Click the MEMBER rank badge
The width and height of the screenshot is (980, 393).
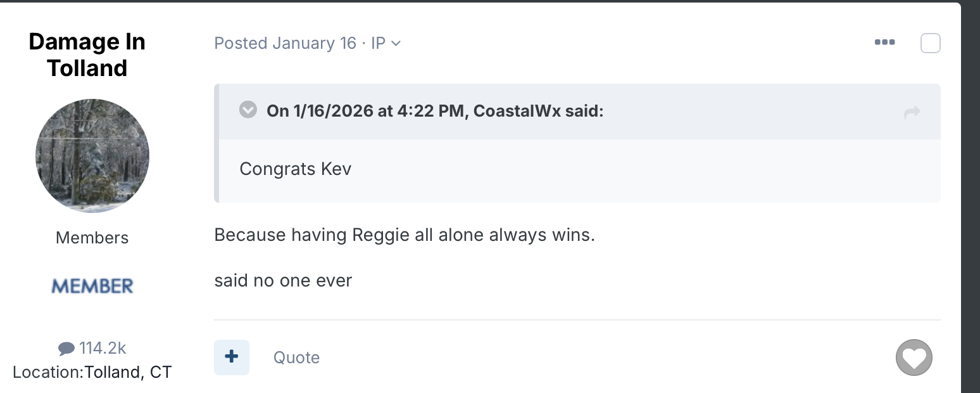click(92, 286)
